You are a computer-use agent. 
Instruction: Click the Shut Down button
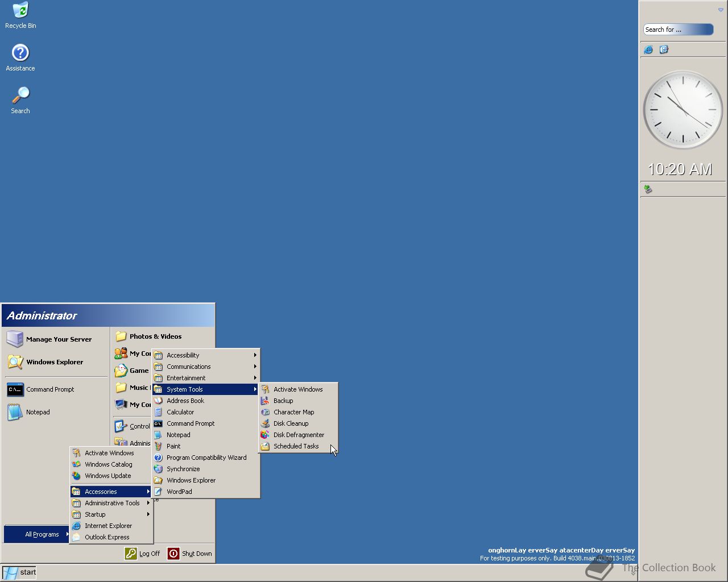point(190,554)
